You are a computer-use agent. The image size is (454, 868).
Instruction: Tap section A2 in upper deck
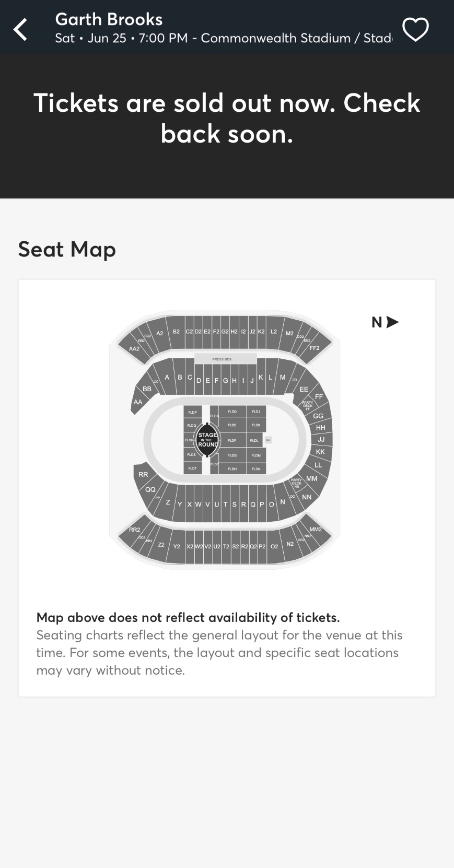coord(160,333)
